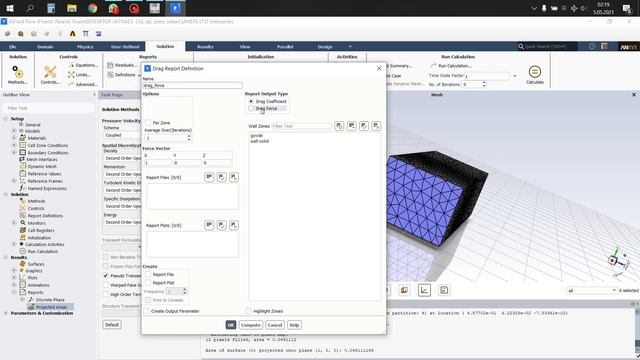Click third icon beside Report Files
This screenshot has width=640, height=360.
[x=233, y=177]
